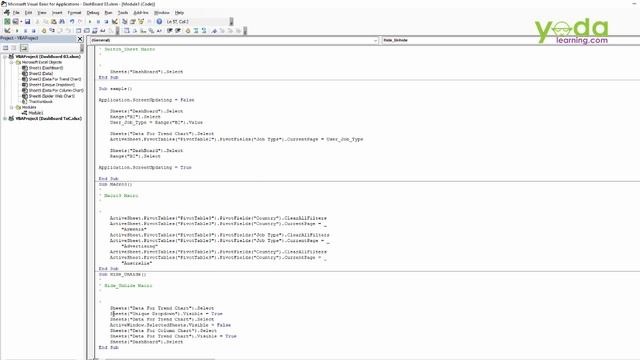Click the 'Sub Hide_Unhide()' code line
Viewport: 640px width, 360px height.
pyautogui.click(x=122, y=274)
